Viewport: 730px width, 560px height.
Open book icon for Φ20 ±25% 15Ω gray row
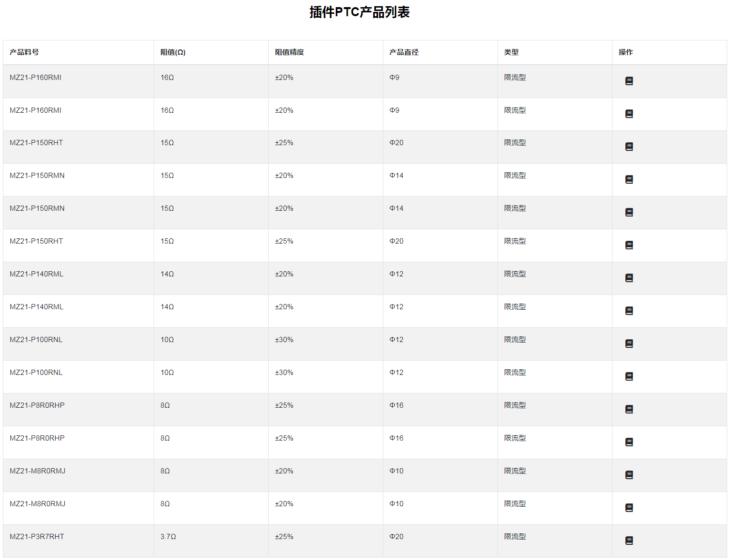pos(629,147)
